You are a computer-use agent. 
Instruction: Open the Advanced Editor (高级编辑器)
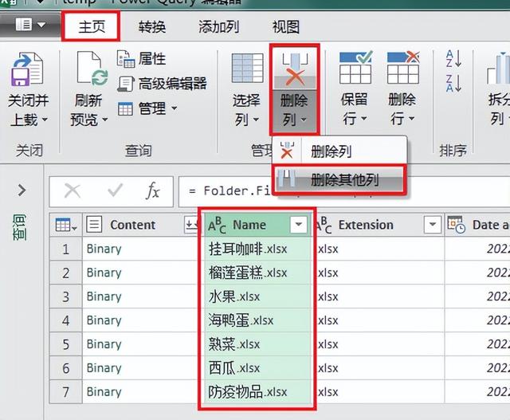[162, 84]
